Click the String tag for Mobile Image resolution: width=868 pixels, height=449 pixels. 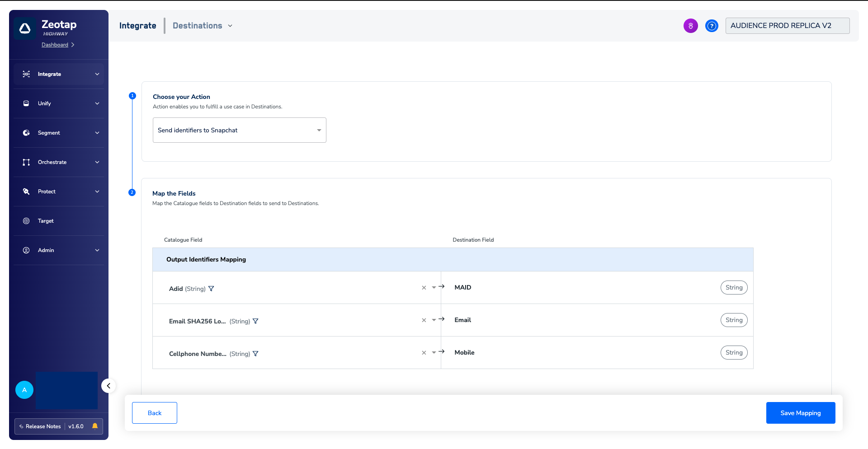point(734,352)
